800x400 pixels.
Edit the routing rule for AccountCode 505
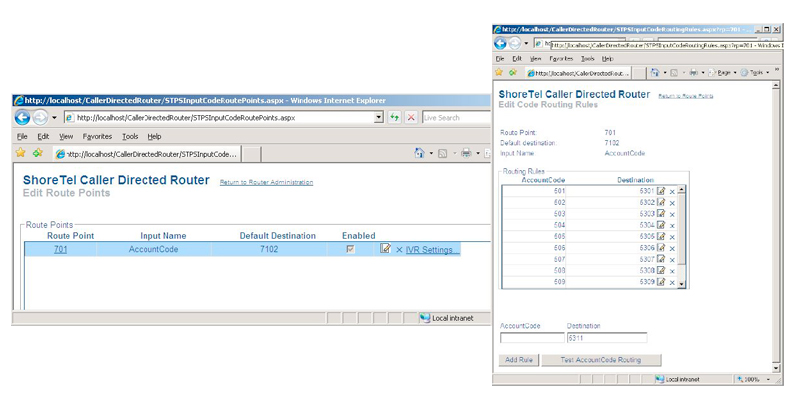(x=661, y=236)
